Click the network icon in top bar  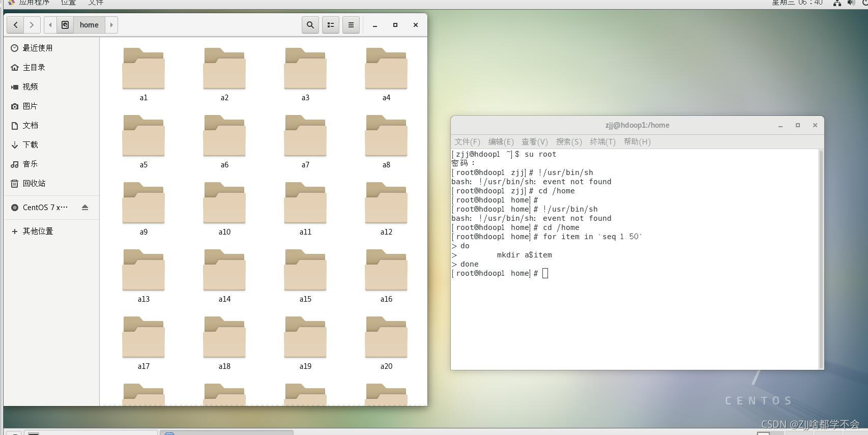point(837,3)
